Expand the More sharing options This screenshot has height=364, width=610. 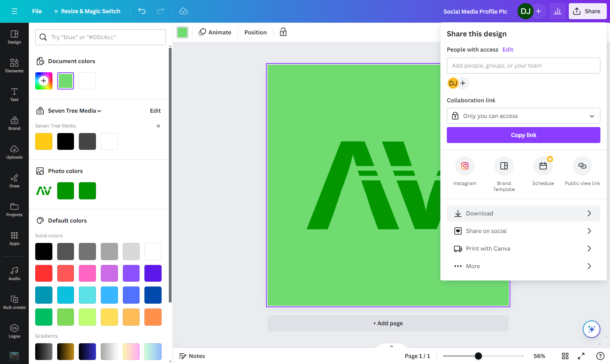tap(524, 266)
